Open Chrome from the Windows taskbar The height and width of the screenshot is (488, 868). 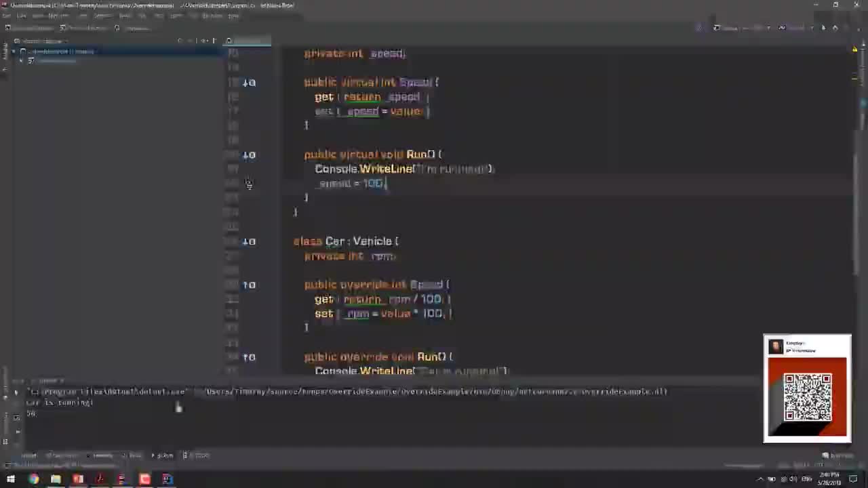coord(33,480)
